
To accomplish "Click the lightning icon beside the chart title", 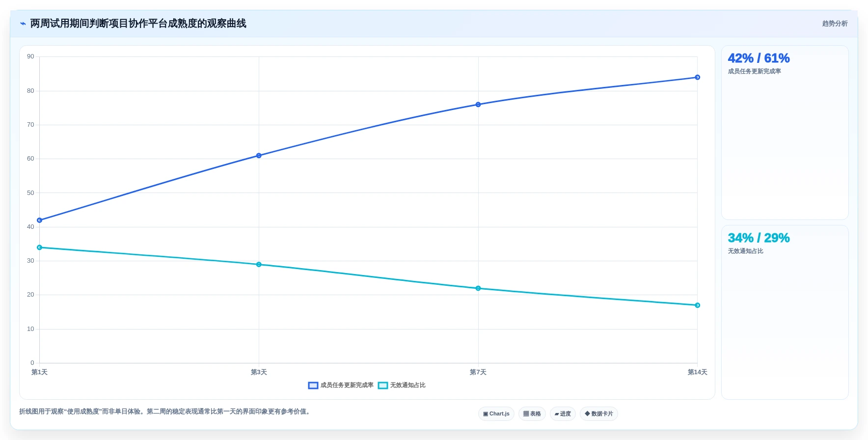I will (x=23, y=24).
